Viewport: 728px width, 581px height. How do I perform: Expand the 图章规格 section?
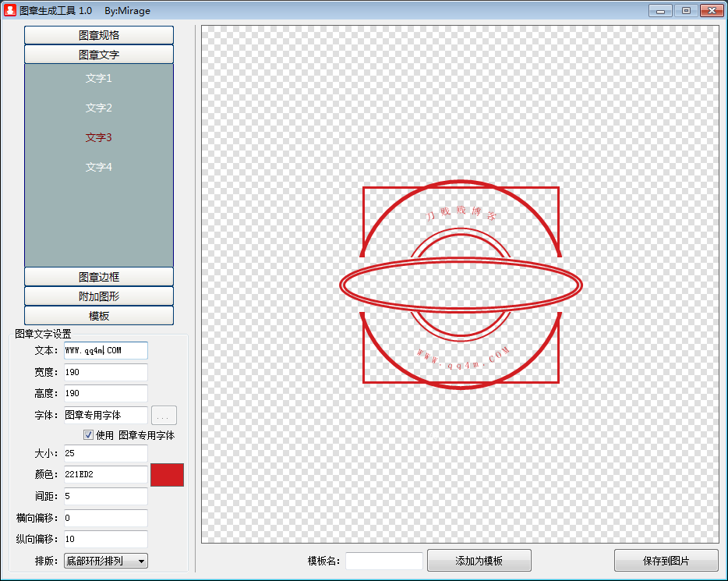pyautogui.click(x=99, y=35)
